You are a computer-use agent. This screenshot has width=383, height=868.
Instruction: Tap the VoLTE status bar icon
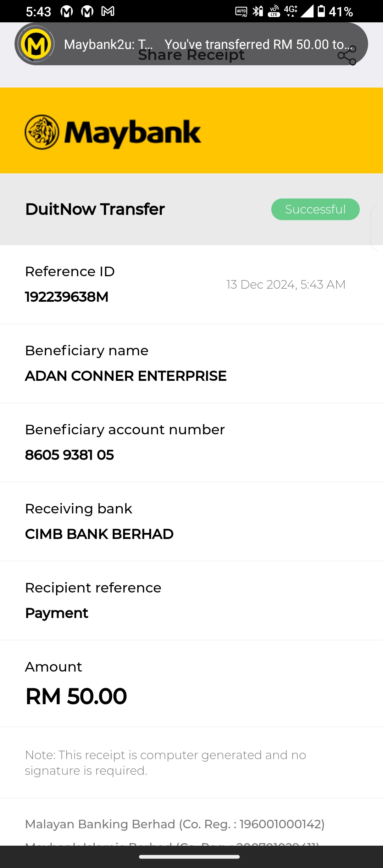(x=274, y=11)
